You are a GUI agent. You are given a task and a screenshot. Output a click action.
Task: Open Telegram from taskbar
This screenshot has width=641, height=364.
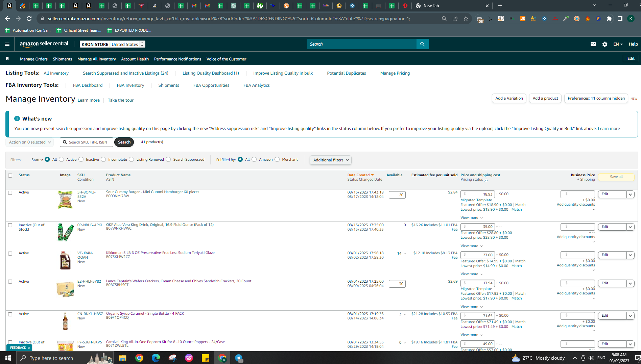click(x=239, y=358)
